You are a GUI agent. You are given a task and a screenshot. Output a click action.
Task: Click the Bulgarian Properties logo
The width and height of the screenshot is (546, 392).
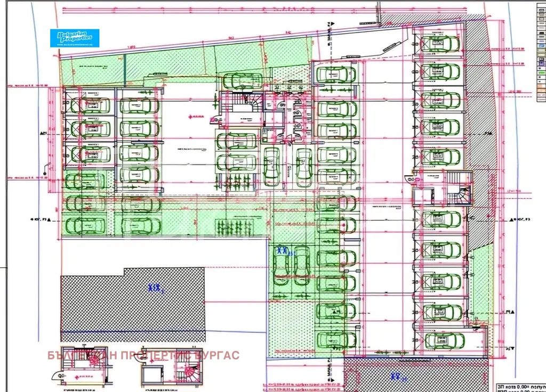[75, 38]
